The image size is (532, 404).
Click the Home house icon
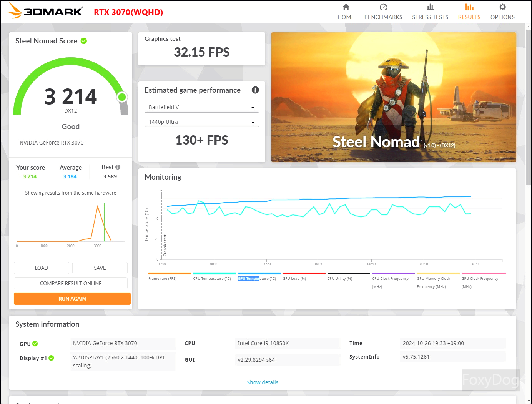[x=346, y=7]
